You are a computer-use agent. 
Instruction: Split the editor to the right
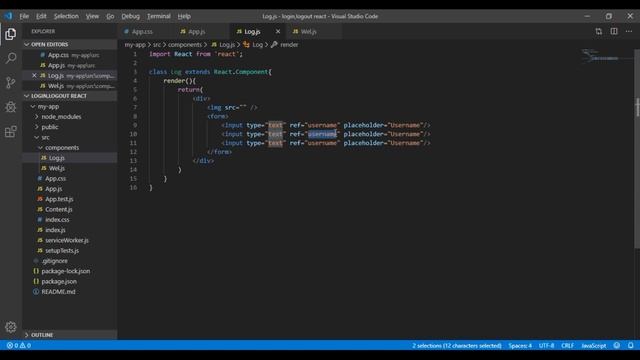[614, 31]
